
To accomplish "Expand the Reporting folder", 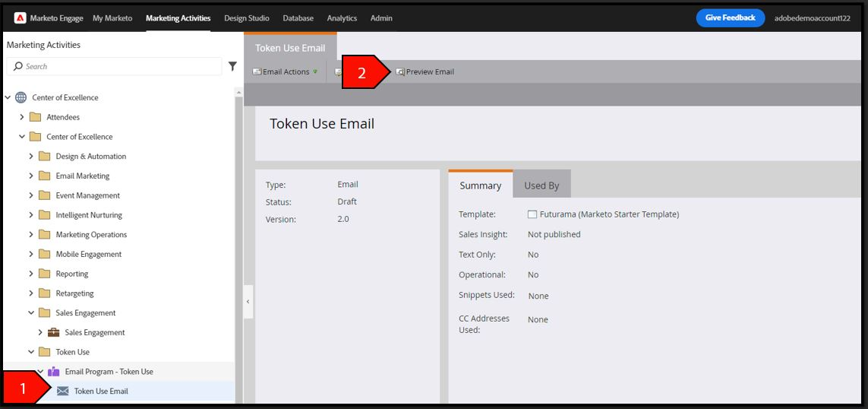I will coord(32,274).
